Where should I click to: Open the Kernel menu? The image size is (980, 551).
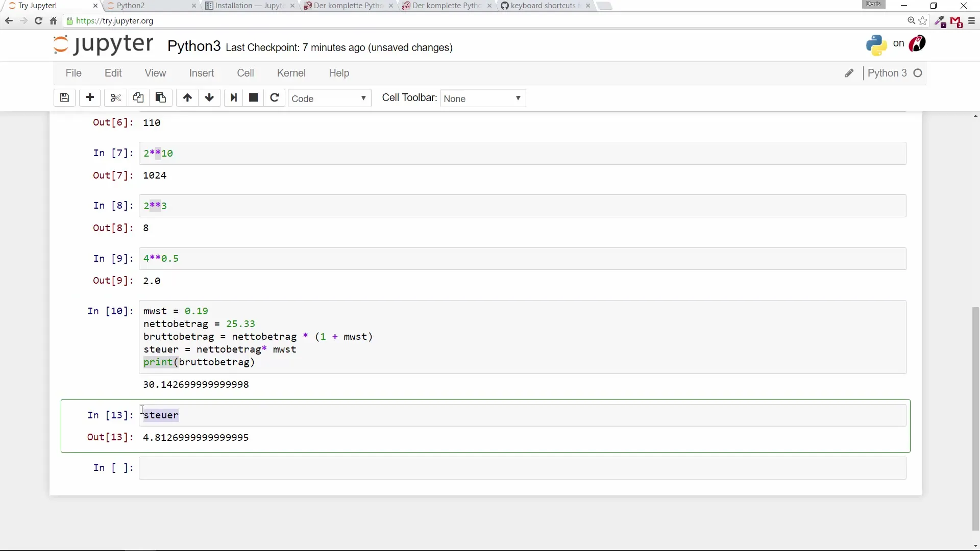(291, 73)
